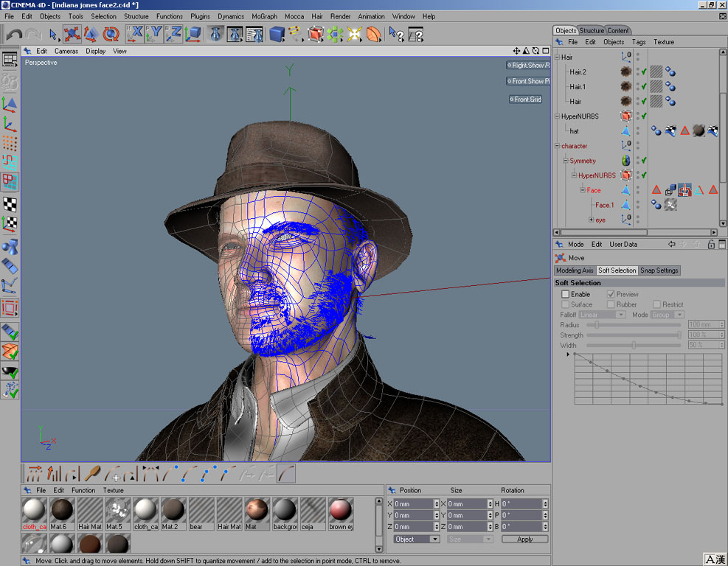Switch to the Structure tab
This screenshot has width=728, height=566.
tap(592, 31)
